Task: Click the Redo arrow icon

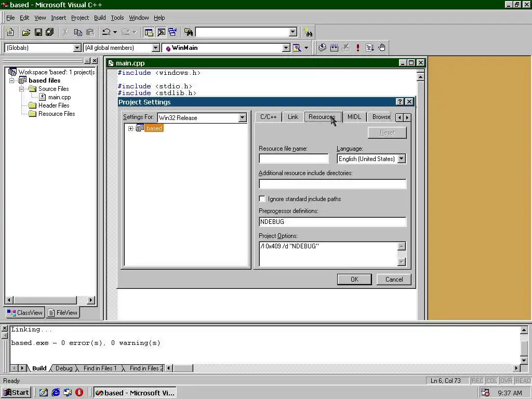Action: [126, 32]
